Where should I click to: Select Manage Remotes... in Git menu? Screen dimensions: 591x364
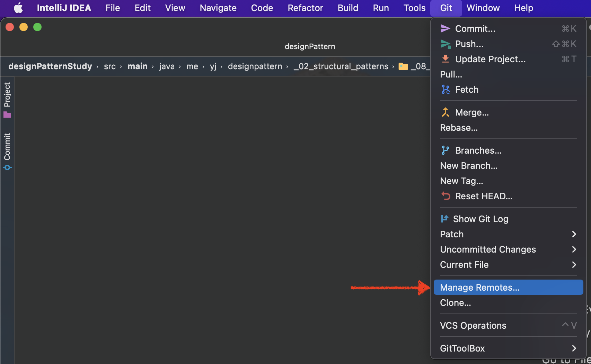click(508, 288)
